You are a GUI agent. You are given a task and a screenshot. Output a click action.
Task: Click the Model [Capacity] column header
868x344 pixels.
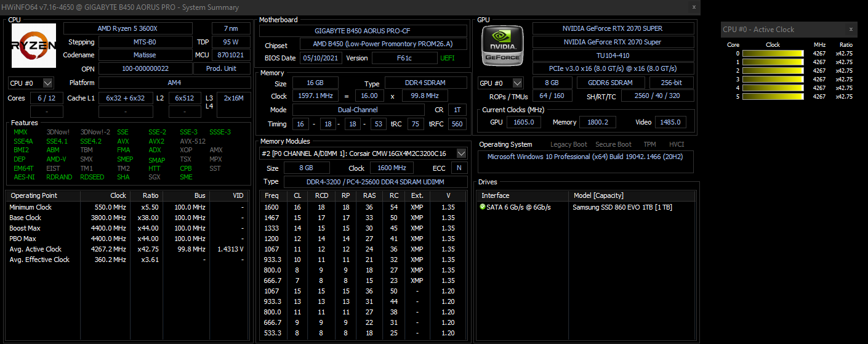pos(633,195)
